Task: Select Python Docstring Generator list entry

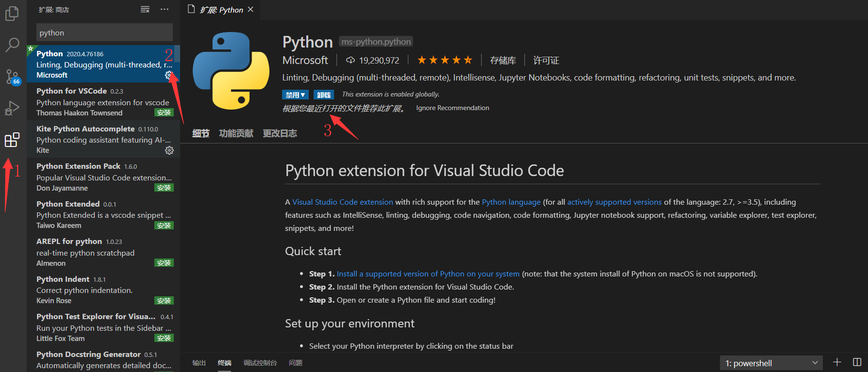Action: coord(103,360)
